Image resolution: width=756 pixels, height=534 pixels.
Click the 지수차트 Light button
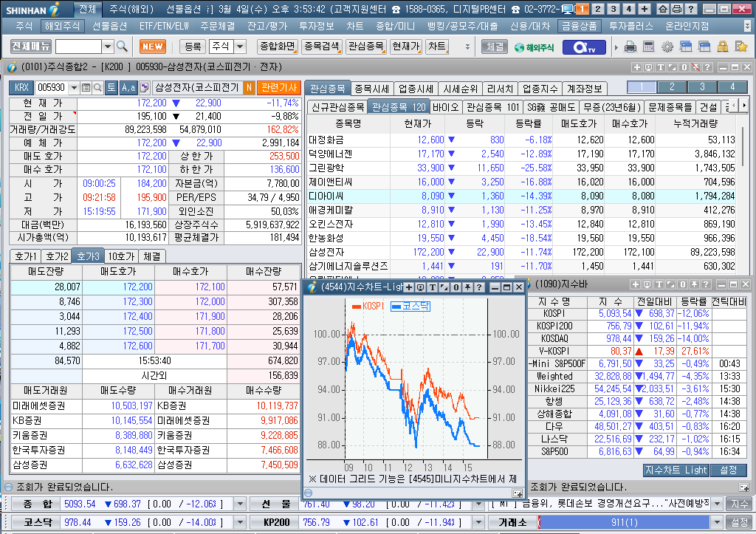tap(676, 470)
